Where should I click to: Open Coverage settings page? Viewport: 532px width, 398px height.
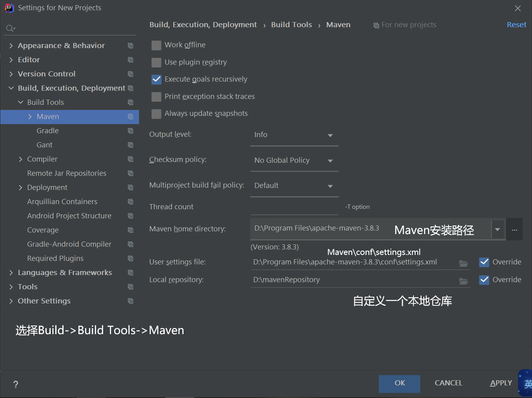[x=43, y=230]
